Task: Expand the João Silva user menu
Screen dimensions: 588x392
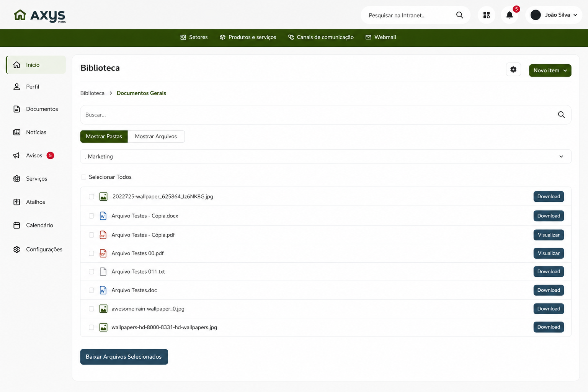Action: tap(554, 15)
